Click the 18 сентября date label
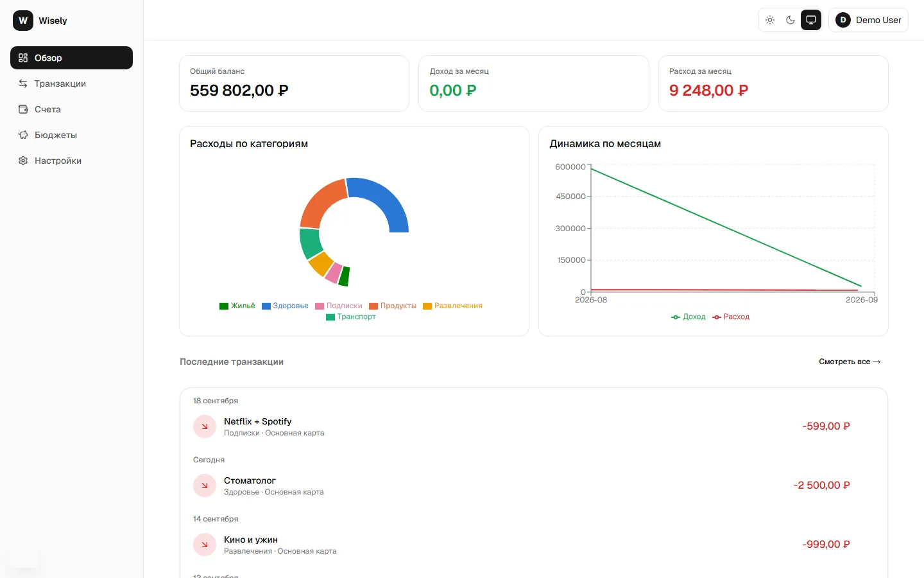The width and height of the screenshot is (924, 578). [x=216, y=401]
